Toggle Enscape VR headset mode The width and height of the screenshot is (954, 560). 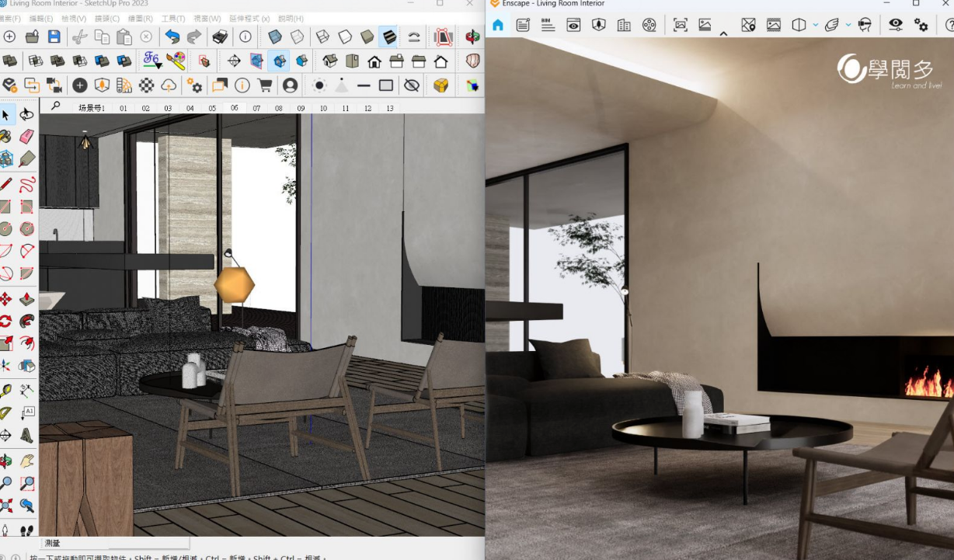[865, 25]
